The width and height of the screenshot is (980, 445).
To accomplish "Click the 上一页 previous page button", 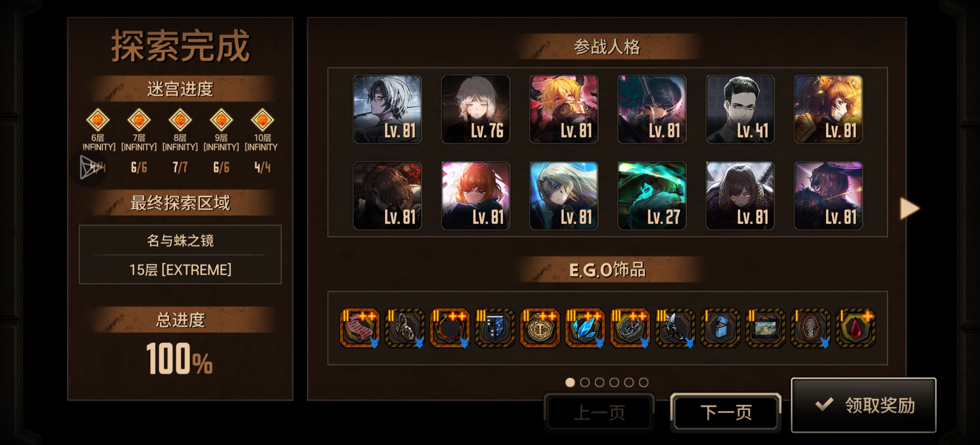I will 599,412.
